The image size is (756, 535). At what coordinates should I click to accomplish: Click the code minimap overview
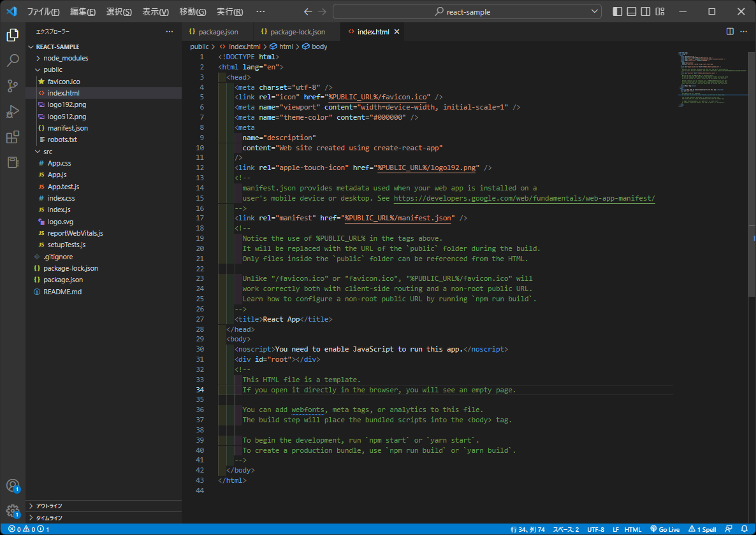(x=712, y=80)
